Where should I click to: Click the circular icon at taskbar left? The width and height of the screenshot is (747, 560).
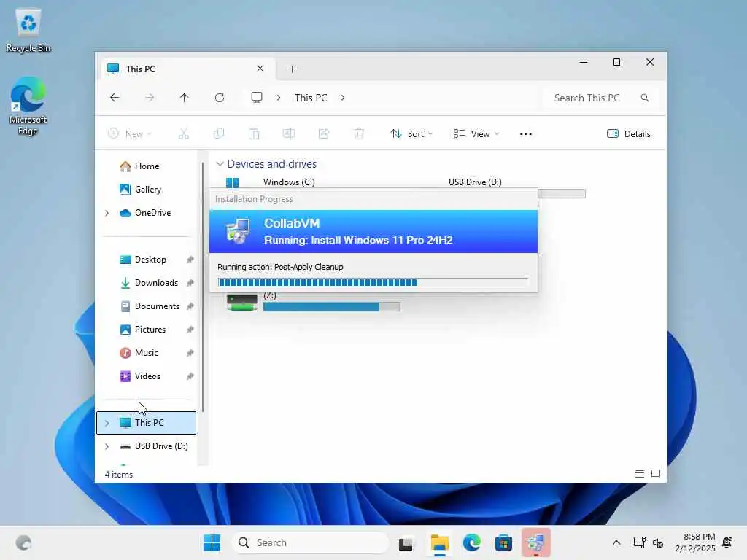tap(23, 542)
